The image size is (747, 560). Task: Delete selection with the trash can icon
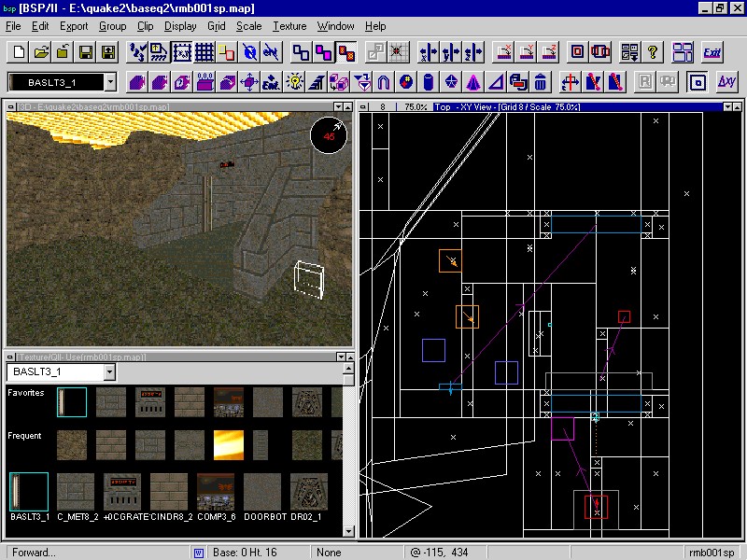point(541,82)
